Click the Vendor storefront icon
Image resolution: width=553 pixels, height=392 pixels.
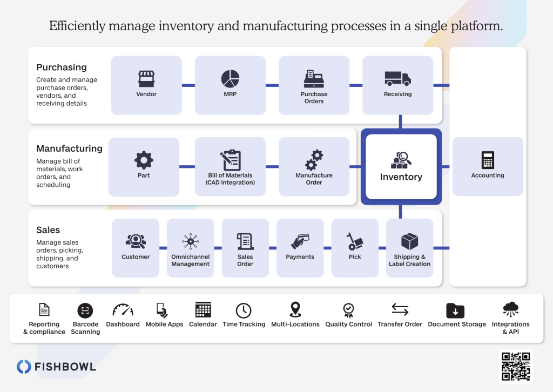pos(146,79)
